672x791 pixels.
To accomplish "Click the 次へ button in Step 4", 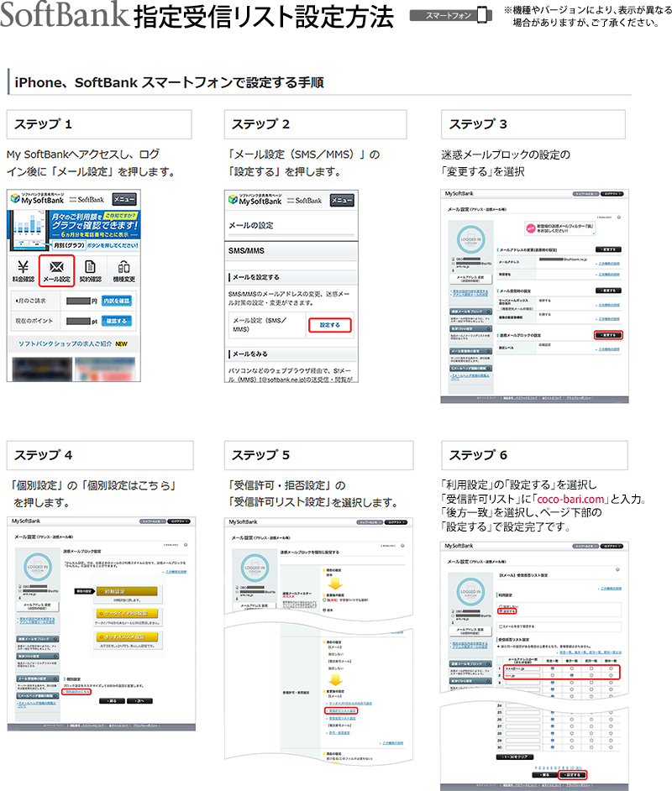I will click(x=139, y=700).
